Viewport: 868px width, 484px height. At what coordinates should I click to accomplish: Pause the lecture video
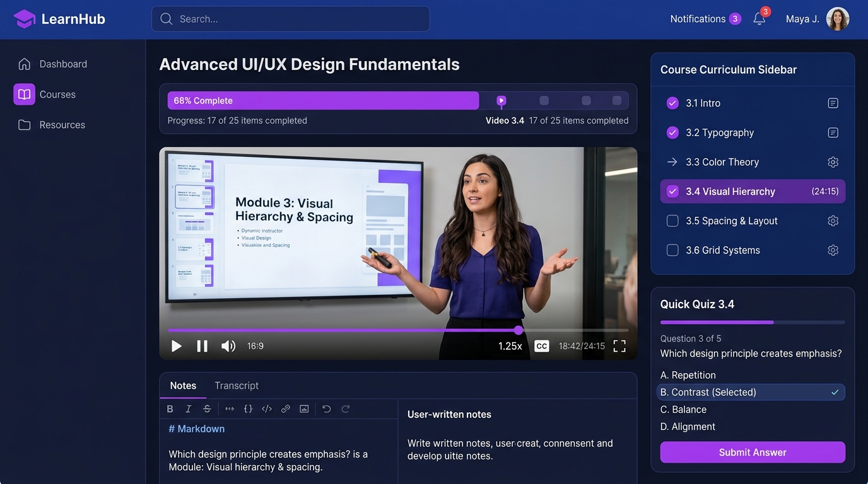pyautogui.click(x=202, y=346)
